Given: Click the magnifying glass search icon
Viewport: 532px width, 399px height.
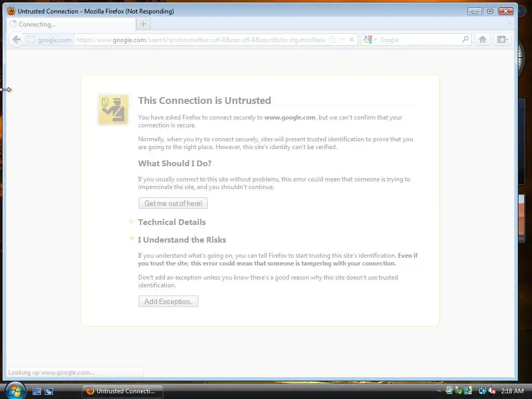Looking at the screenshot, I should tap(465, 39).
